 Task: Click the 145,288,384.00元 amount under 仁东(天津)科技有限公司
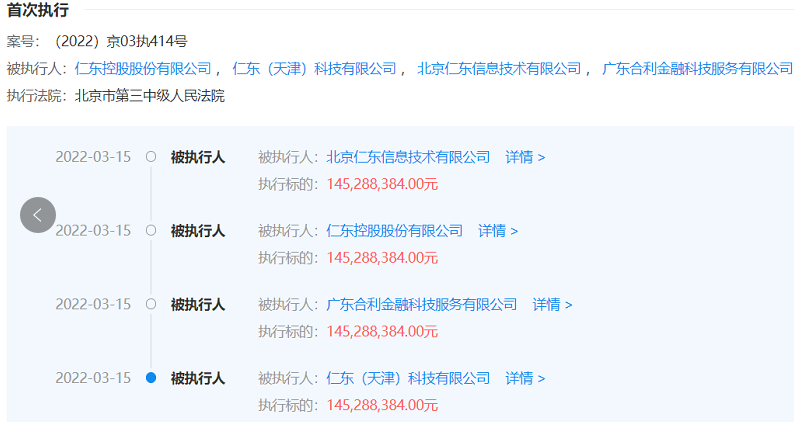tap(382, 405)
